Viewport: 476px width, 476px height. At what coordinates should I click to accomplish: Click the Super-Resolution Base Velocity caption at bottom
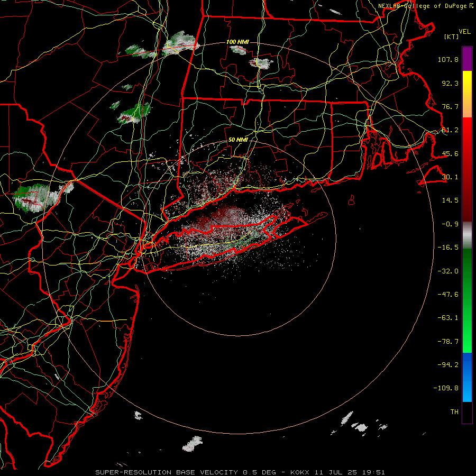(x=240, y=472)
